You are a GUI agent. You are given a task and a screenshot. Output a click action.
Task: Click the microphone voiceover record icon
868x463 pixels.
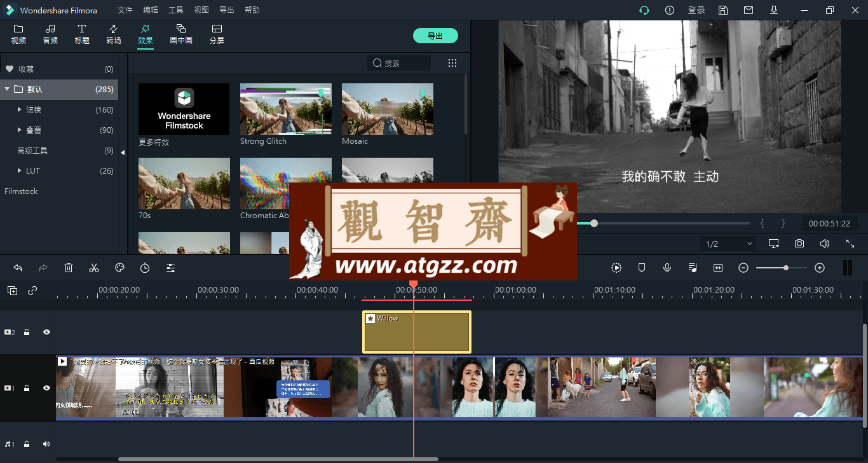tap(667, 268)
